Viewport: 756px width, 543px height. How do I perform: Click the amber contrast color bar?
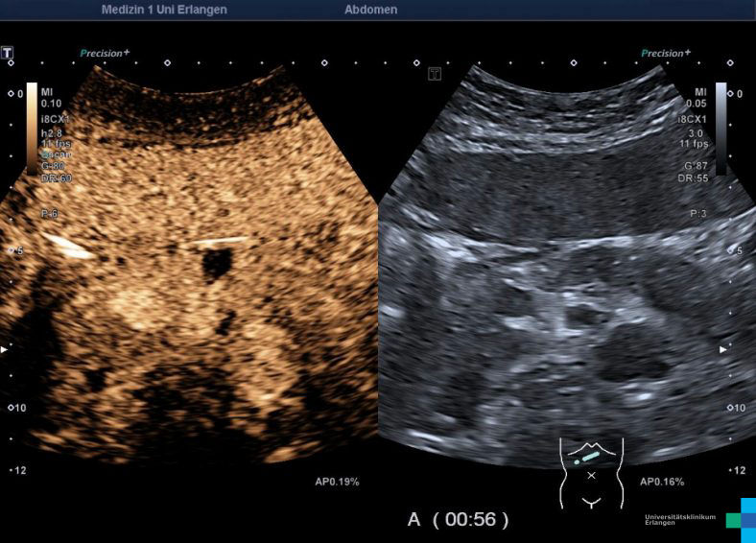(x=32, y=113)
